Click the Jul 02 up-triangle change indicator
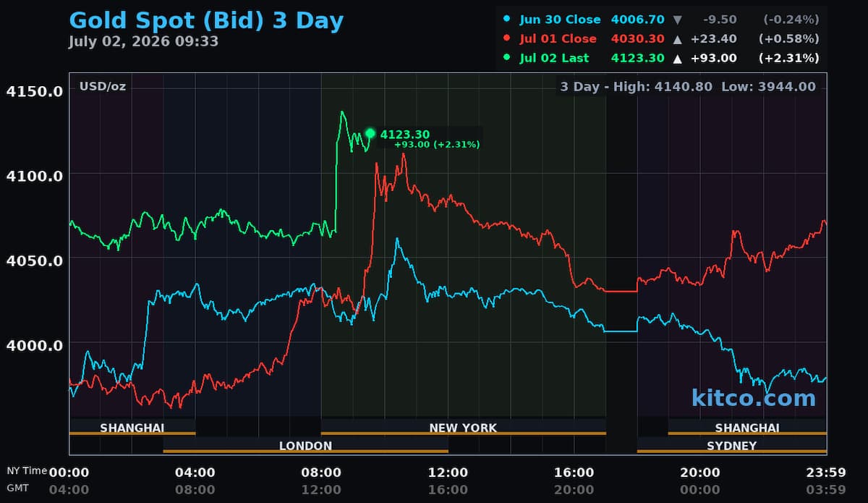 (x=676, y=58)
